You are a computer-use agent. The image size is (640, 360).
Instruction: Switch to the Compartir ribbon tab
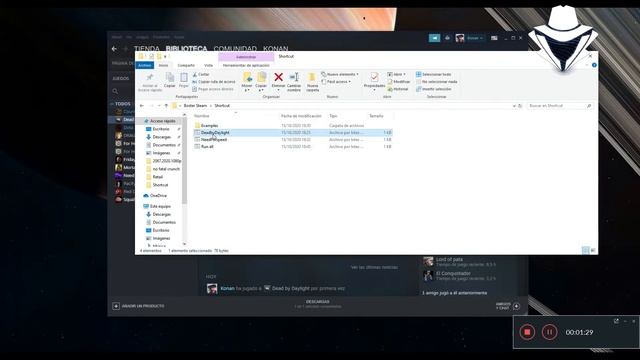186,65
